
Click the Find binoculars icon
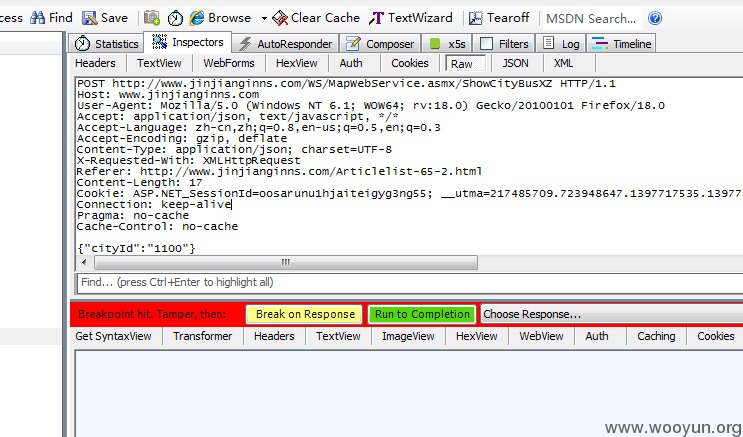[x=37, y=18]
